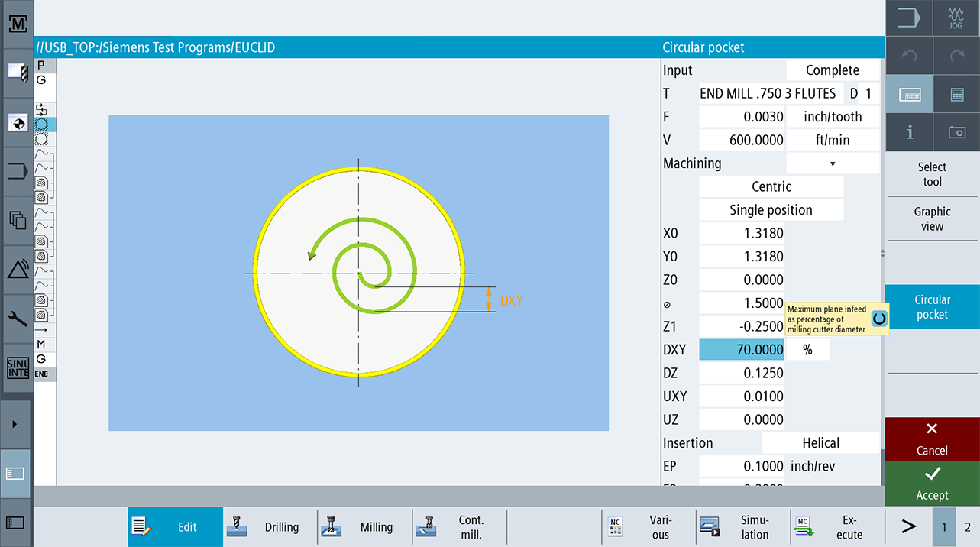This screenshot has width=980, height=547.
Task: Open the Program area icon in sidebar
Action: (17, 171)
